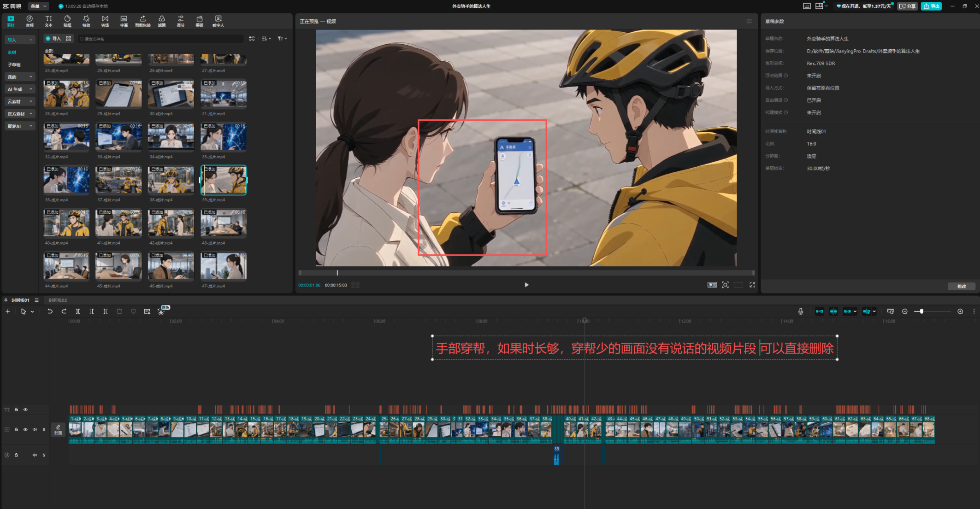Toggle text track visibility eye
Image resolution: width=980 pixels, height=509 pixels.
click(25, 410)
